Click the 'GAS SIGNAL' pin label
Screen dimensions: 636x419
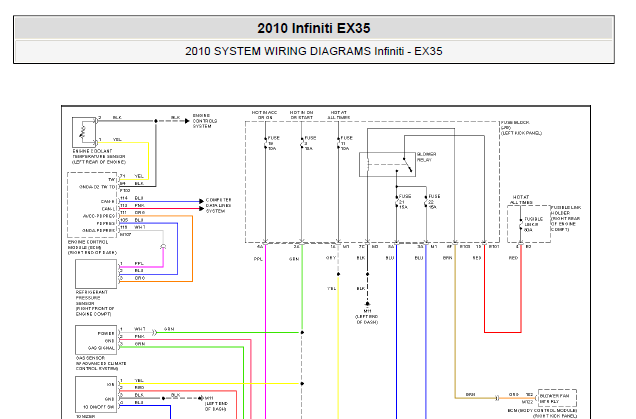pos(101,348)
